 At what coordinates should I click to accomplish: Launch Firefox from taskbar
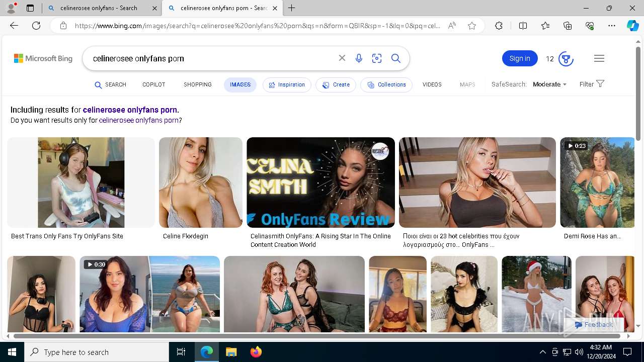click(x=256, y=352)
